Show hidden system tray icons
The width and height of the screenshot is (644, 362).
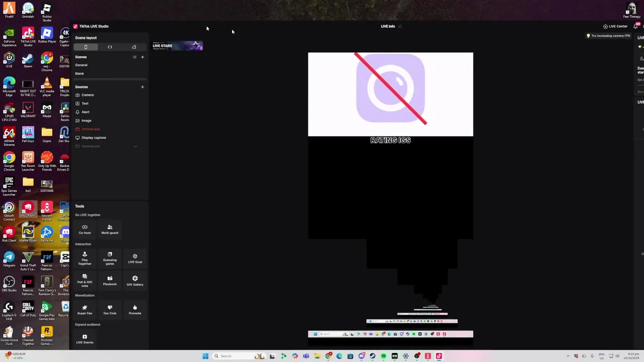coord(568,356)
